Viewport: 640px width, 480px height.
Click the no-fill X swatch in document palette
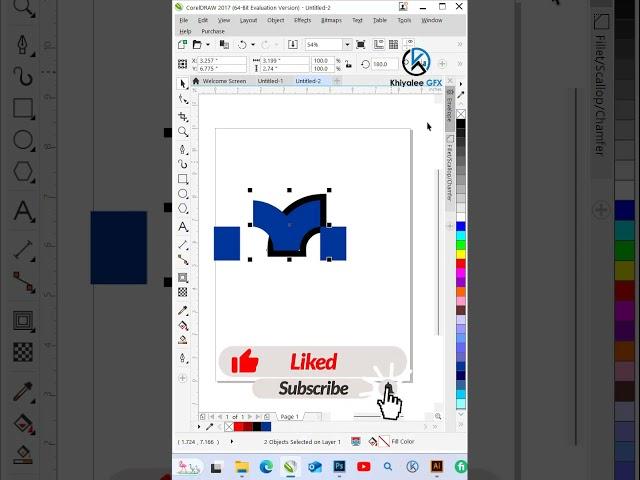[x=230, y=427]
